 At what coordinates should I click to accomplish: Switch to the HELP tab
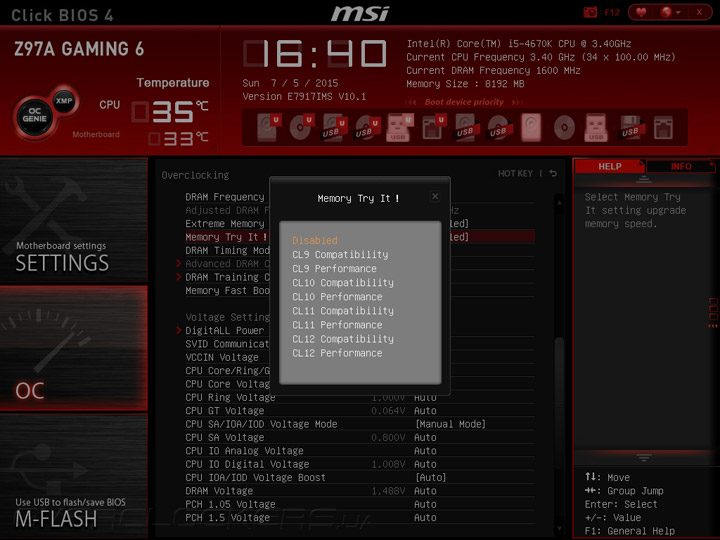[x=609, y=166]
